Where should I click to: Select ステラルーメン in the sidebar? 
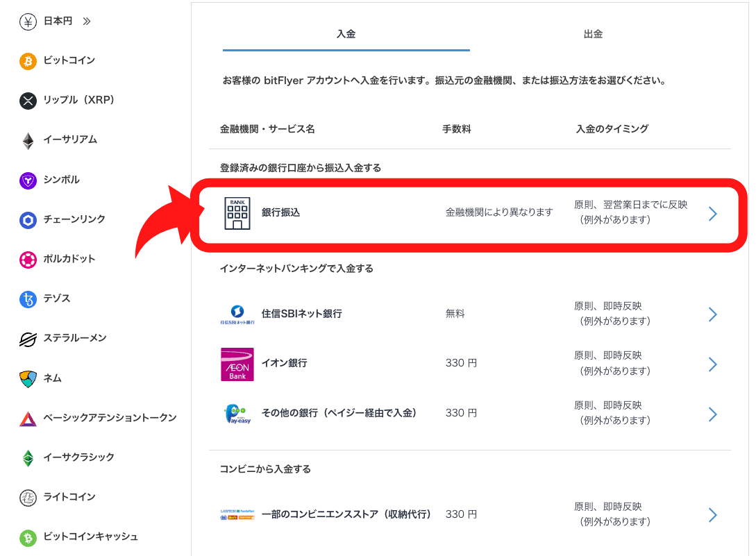pyautogui.click(x=75, y=339)
